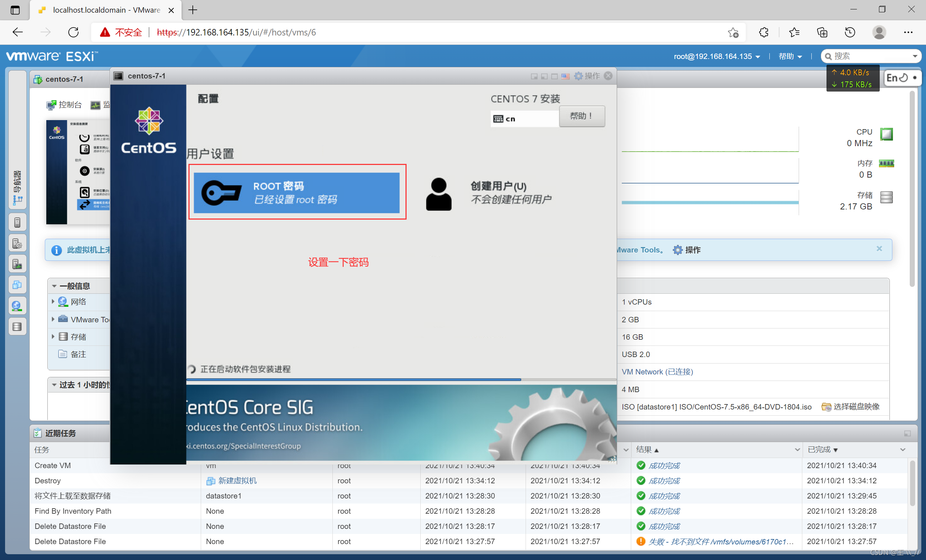926x560 pixels.
Task: Reload the browser page
Action: pos(73,32)
